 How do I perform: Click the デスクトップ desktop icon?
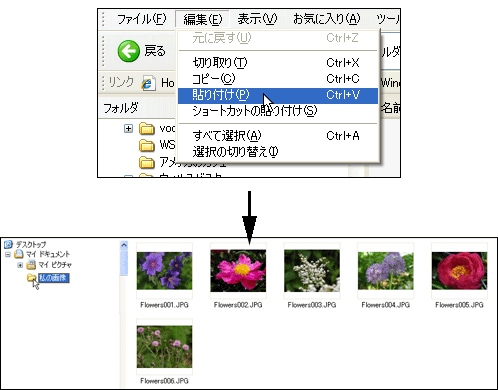pos(8,244)
